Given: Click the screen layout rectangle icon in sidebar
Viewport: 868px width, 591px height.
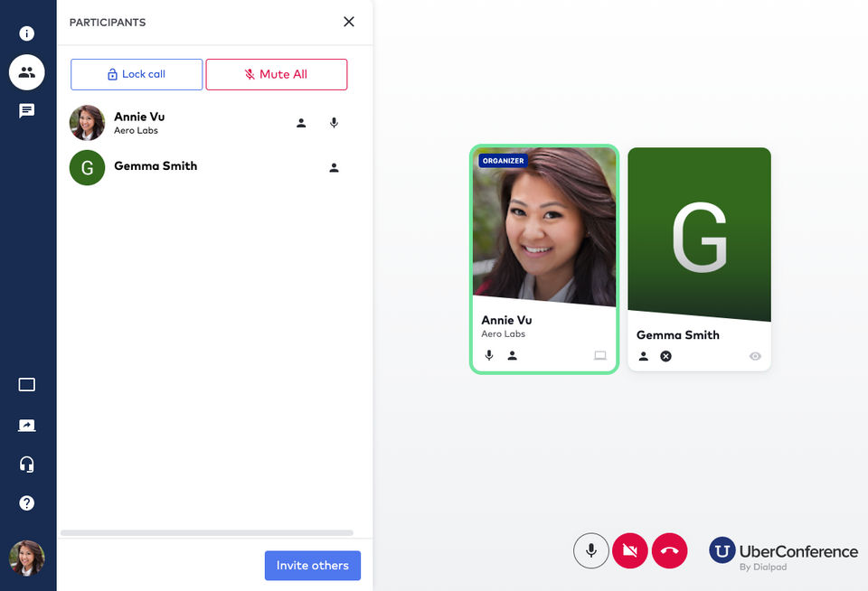Looking at the screenshot, I should coord(26,385).
